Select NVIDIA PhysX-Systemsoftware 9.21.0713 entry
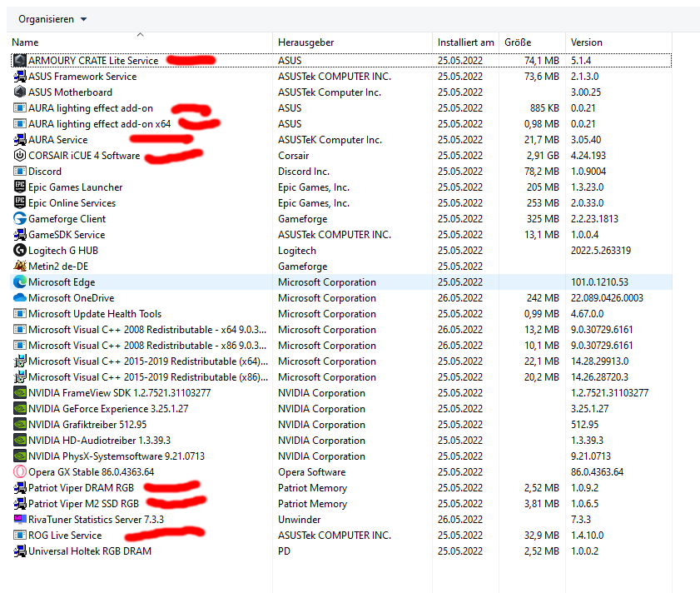Screen dimensions: 700x593 click(x=117, y=456)
